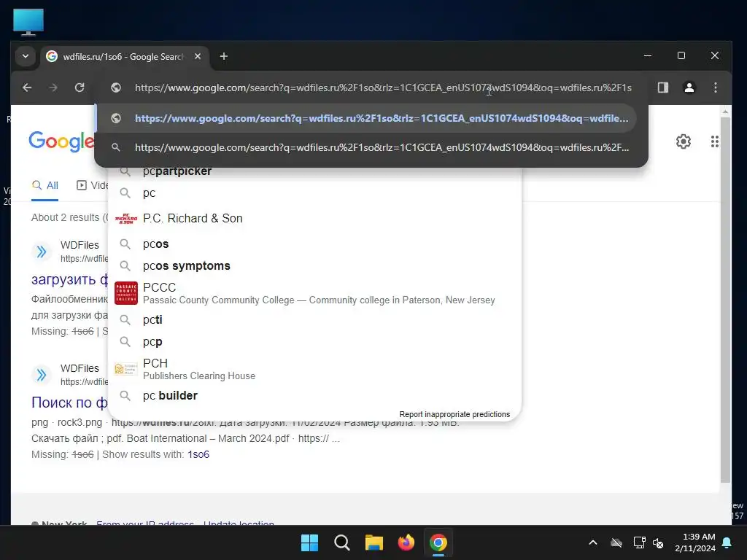Open File Explorer from taskbar
This screenshot has width=747, height=560.
(374, 542)
